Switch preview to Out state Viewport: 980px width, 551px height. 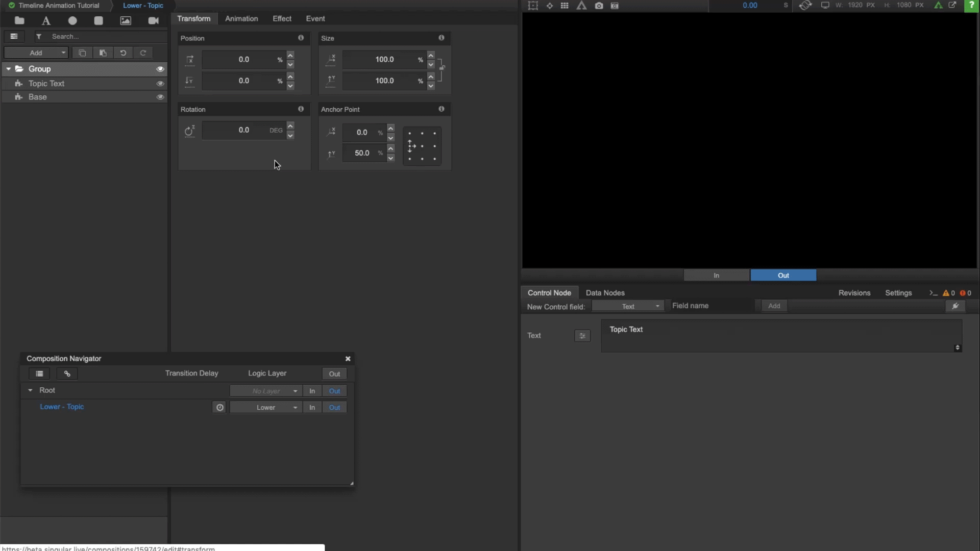pos(783,275)
